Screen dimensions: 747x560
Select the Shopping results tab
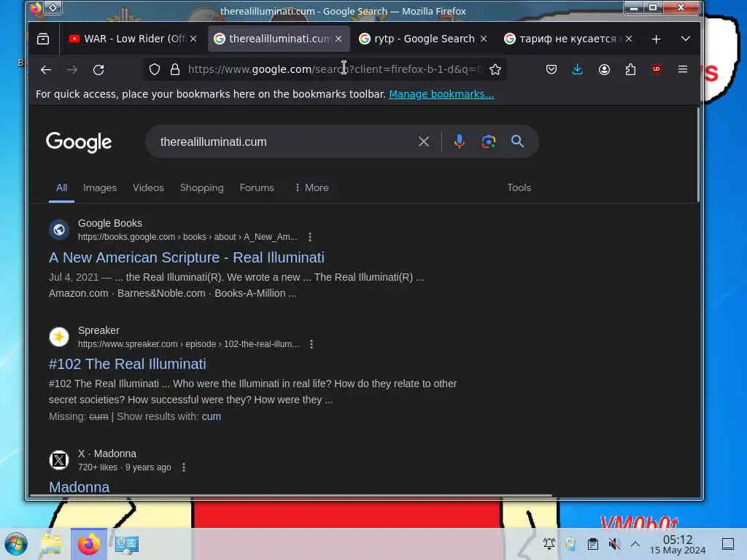point(201,187)
